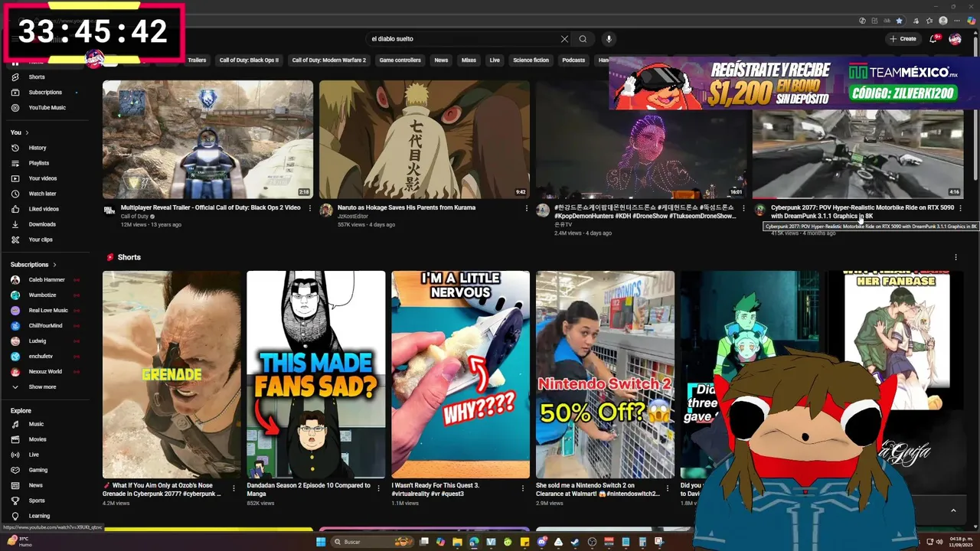Open Real Love Music subscription
The image size is (980, 551).
(x=47, y=310)
